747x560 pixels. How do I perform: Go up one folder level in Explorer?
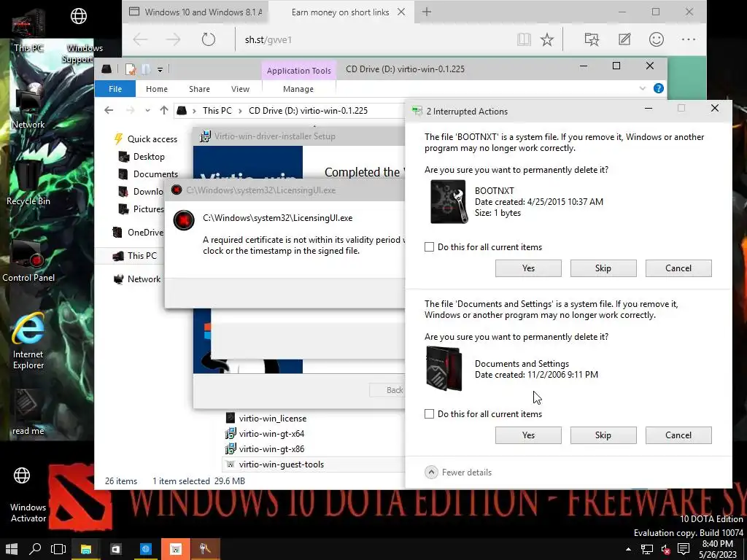click(164, 111)
